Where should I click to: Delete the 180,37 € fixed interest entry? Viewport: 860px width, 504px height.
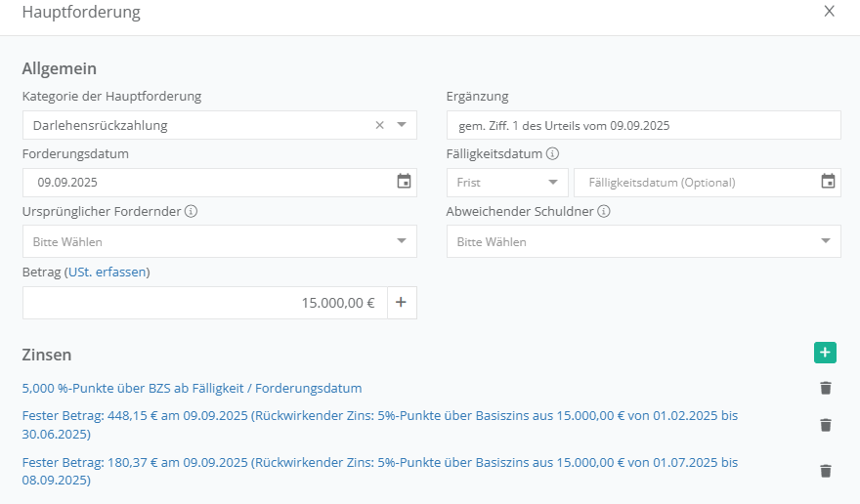826,471
